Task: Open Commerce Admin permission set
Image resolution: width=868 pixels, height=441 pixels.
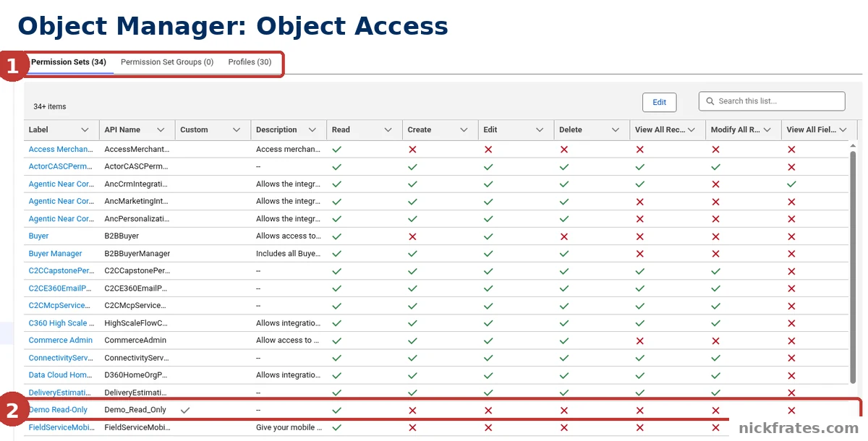Action: pos(61,341)
